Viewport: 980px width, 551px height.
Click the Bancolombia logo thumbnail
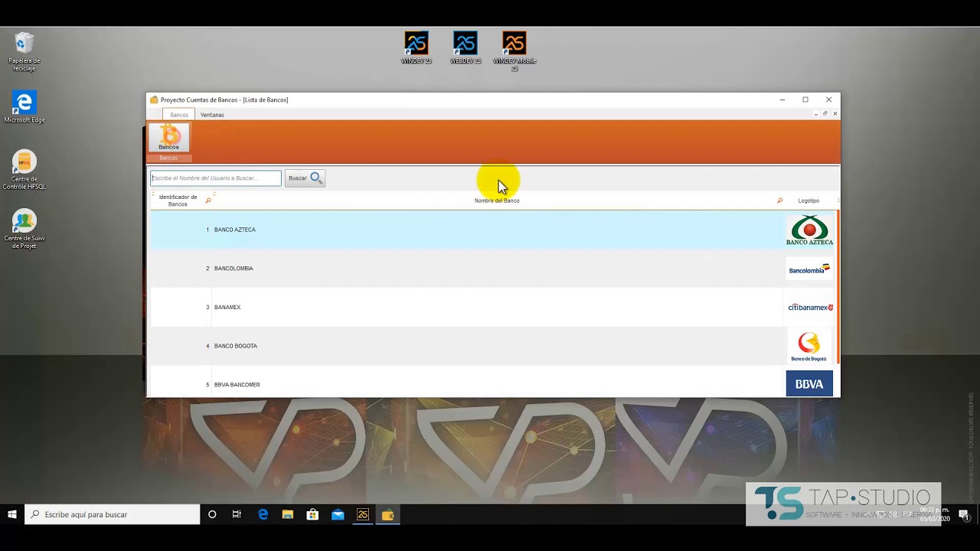[809, 269]
